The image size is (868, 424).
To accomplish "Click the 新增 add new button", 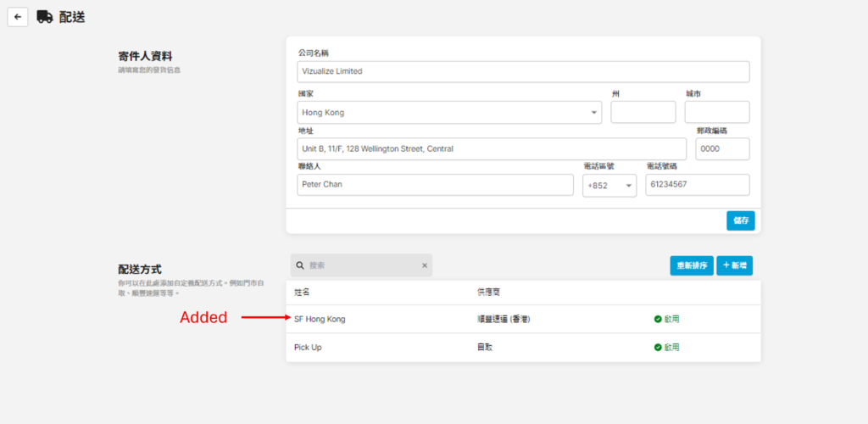I will (x=734, y=265).
